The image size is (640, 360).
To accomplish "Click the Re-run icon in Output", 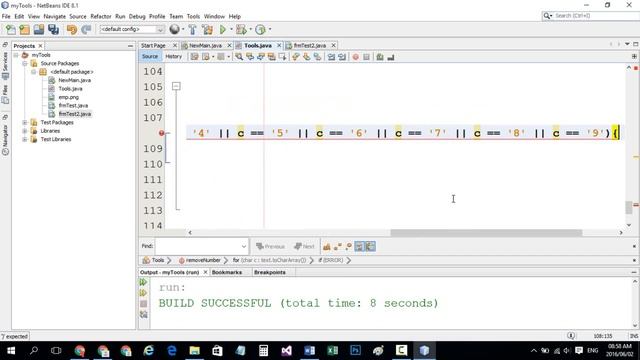I will [143, 282].
